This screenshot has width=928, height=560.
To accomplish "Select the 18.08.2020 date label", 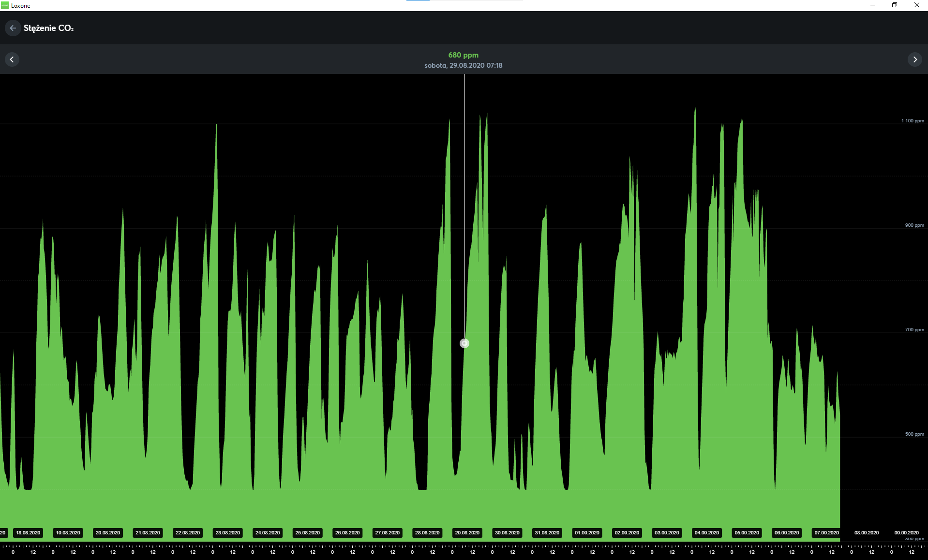I will (28, 533).
